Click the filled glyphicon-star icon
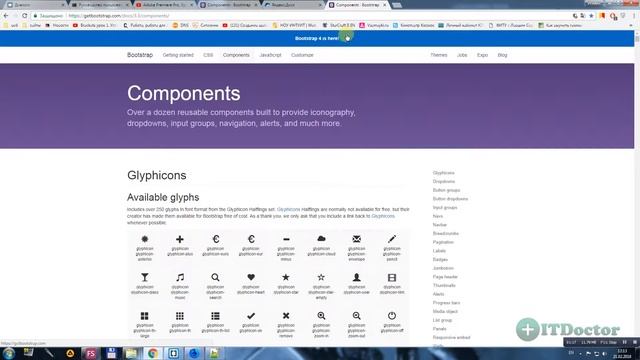The height and width of the screenshot is (360, 640). 286,277
